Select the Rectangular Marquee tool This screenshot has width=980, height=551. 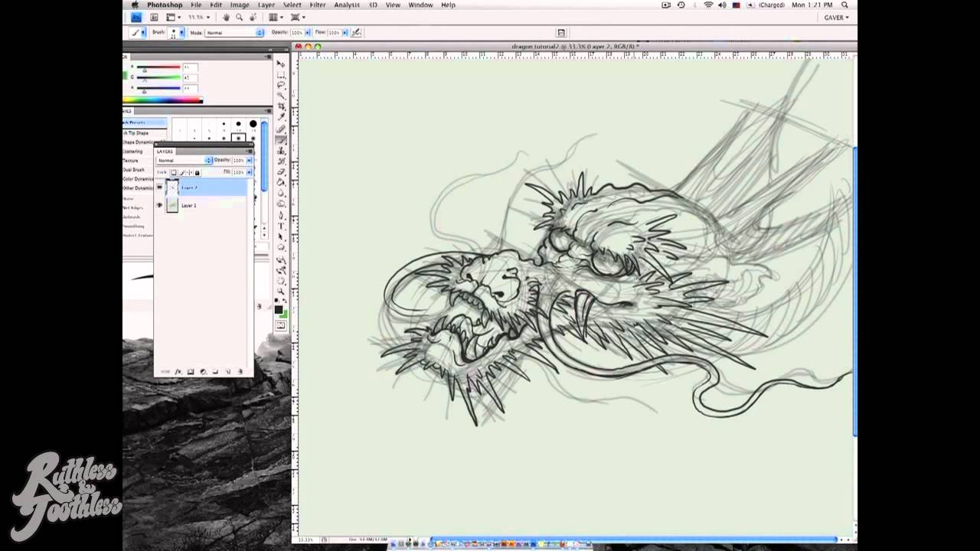point(281,74)
